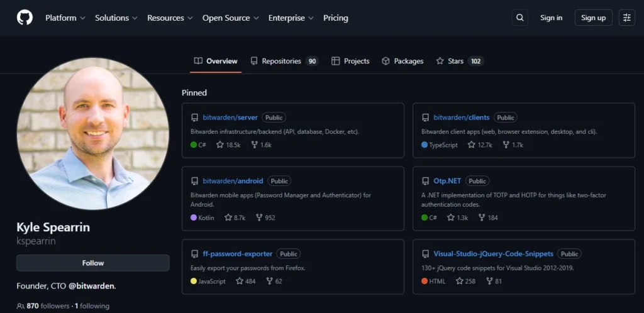Image resolution: width=644 pixels, height=313 pixels.
Task: Open the bitwarden/server repository link
Action: tap(230, 118)
